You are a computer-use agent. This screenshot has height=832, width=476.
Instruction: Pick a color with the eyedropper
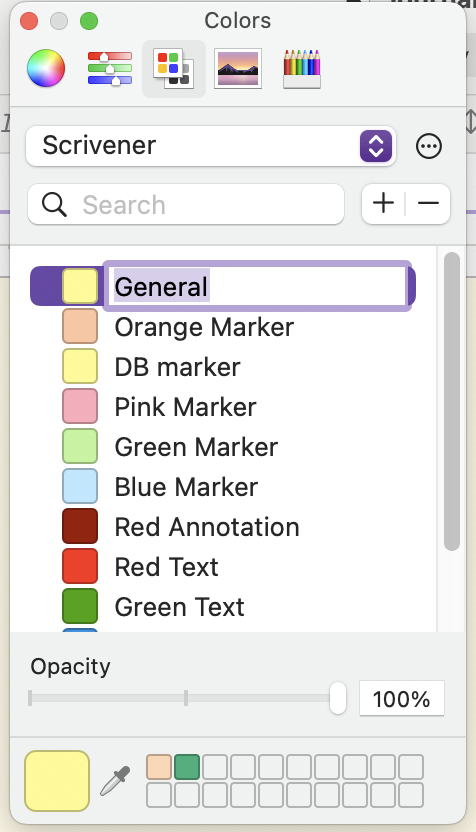tap(115, 781)
